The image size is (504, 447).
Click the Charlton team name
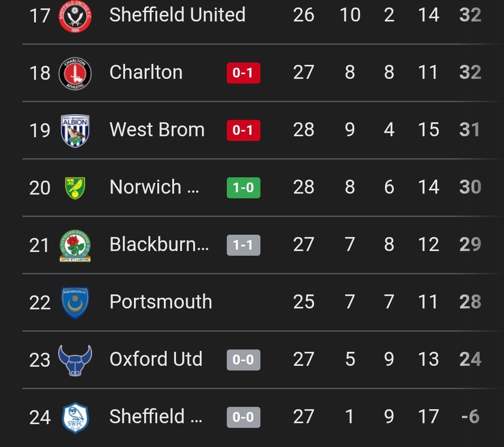click(146, 72)
